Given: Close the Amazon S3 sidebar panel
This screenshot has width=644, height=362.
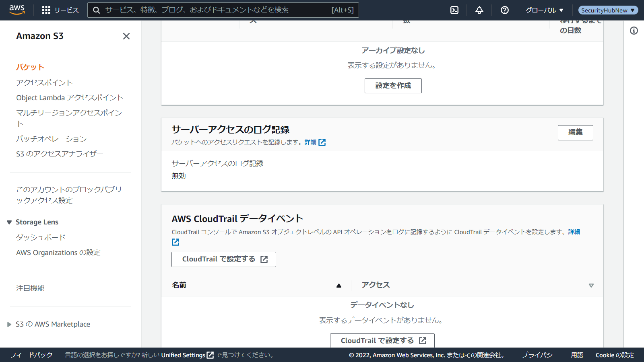Looking at the screenshot, I should [x=126, y=36].
